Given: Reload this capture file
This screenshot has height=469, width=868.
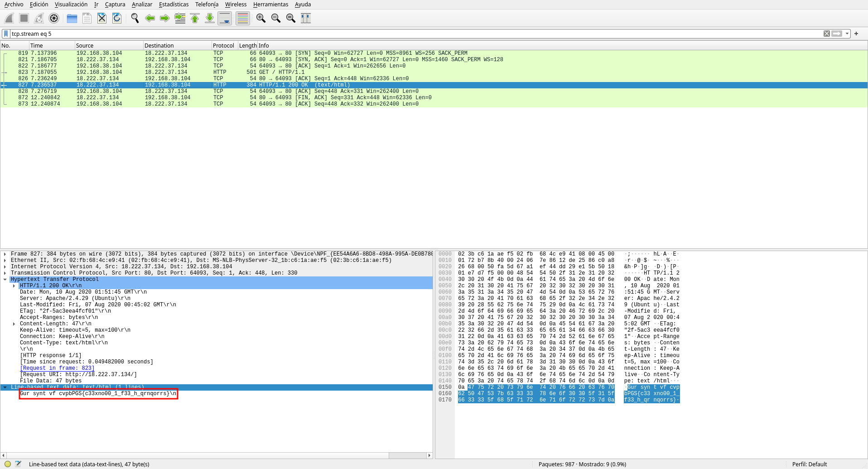Looking at the screenshot, I should pos(117,18).
